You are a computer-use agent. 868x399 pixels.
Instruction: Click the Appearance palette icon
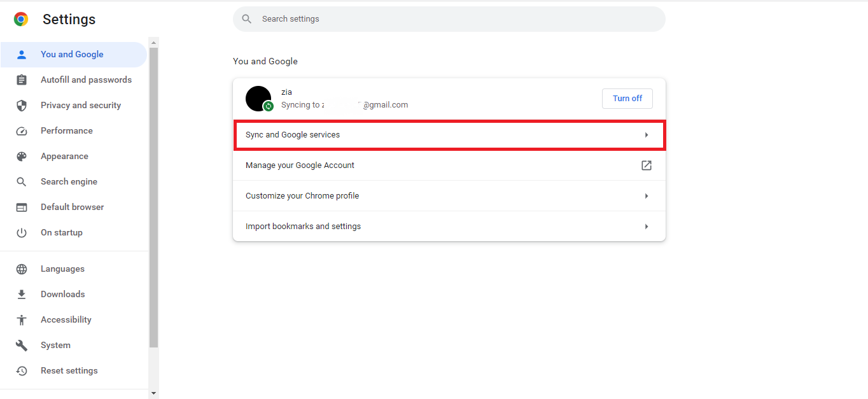pos(22,156)
